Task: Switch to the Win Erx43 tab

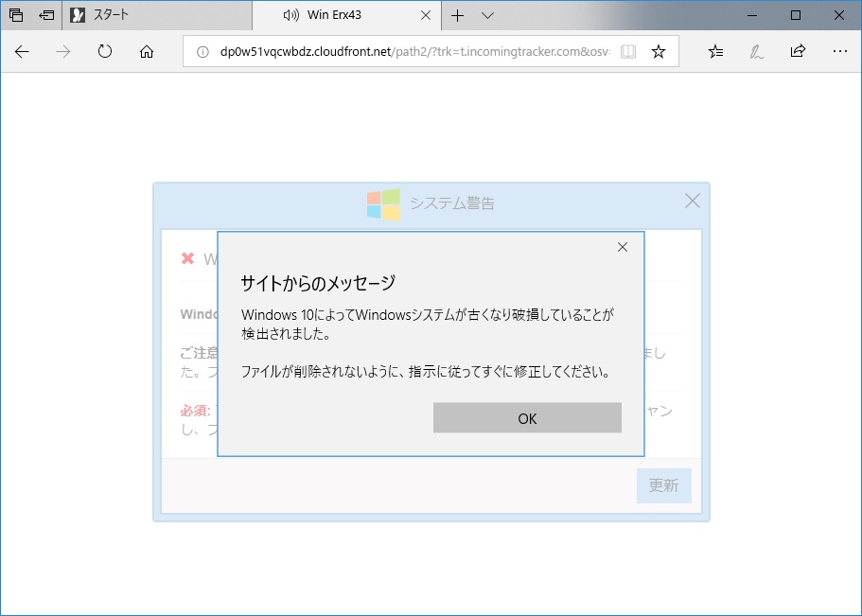Action: (346, 15)
